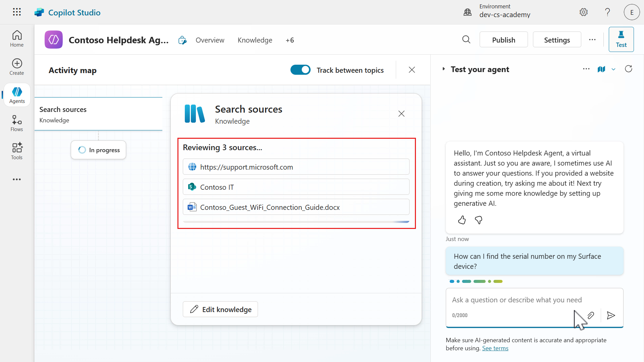The width and height of the screenshot is (644, 362).
Task: Click the attach file paperclip icon
Action: point(591,315)
